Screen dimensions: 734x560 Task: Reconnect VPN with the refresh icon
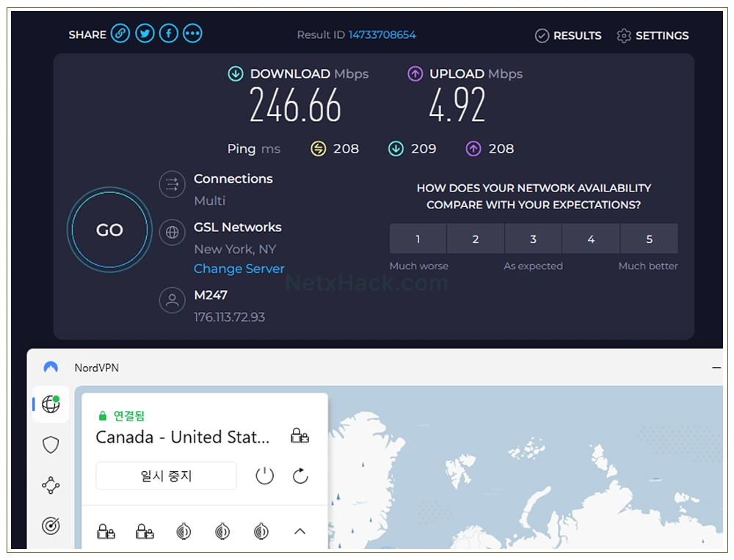pyautogui.click(x=300, y=476)
